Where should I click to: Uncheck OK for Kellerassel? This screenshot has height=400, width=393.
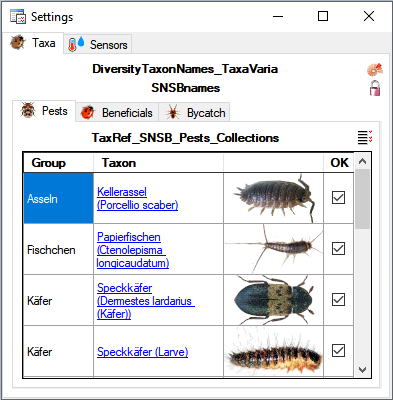click(x=338, y=197)
